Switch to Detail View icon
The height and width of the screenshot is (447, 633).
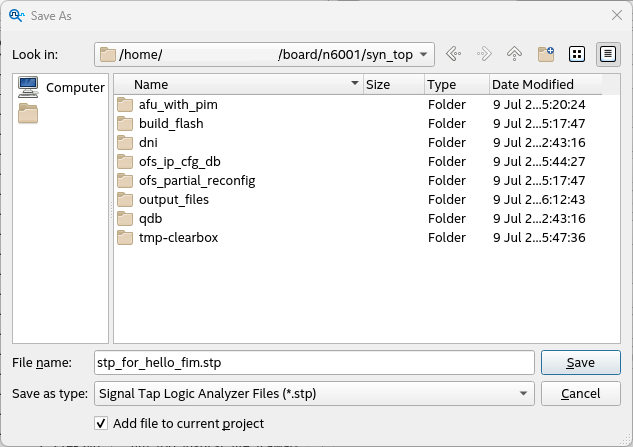tap(607, 54)
